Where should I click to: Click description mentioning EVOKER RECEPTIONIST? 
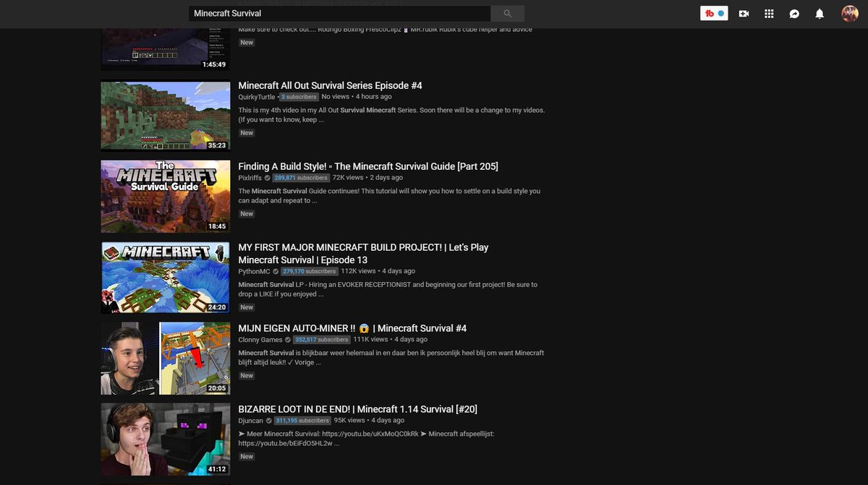click(388, 289)
